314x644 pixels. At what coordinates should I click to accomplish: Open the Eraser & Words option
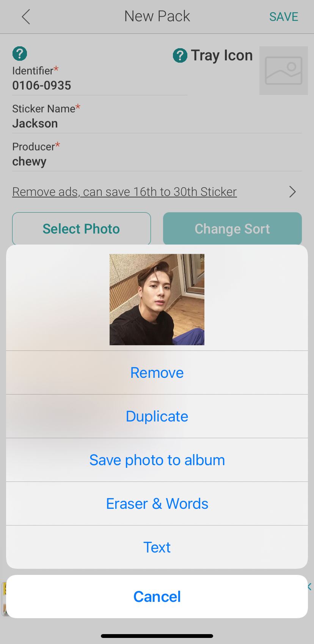coord(157,504)
